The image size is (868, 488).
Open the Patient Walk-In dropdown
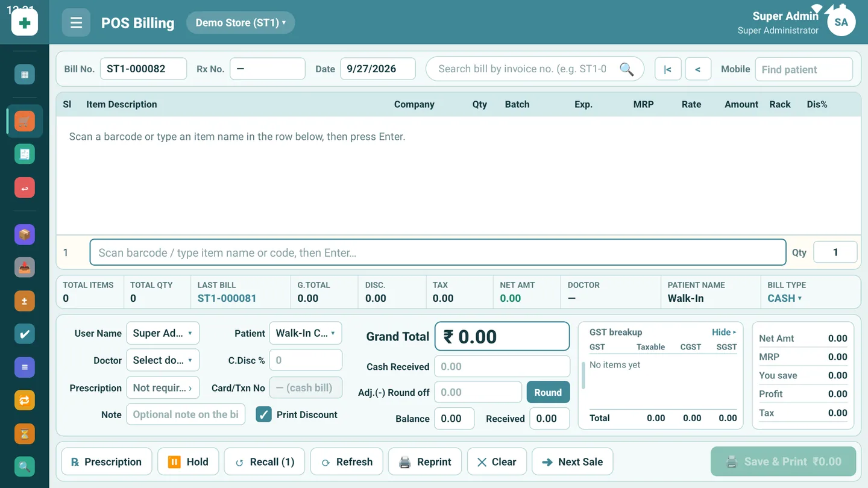click(306, 333)
